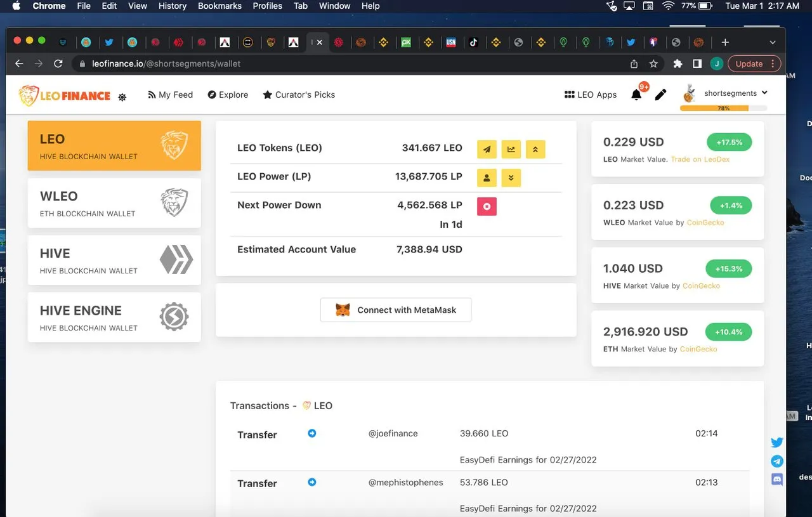Open Chrome extensions puzzle icon
Viewport: 812px width, 517px height.
pyautogui.click(x=678, y=63)
